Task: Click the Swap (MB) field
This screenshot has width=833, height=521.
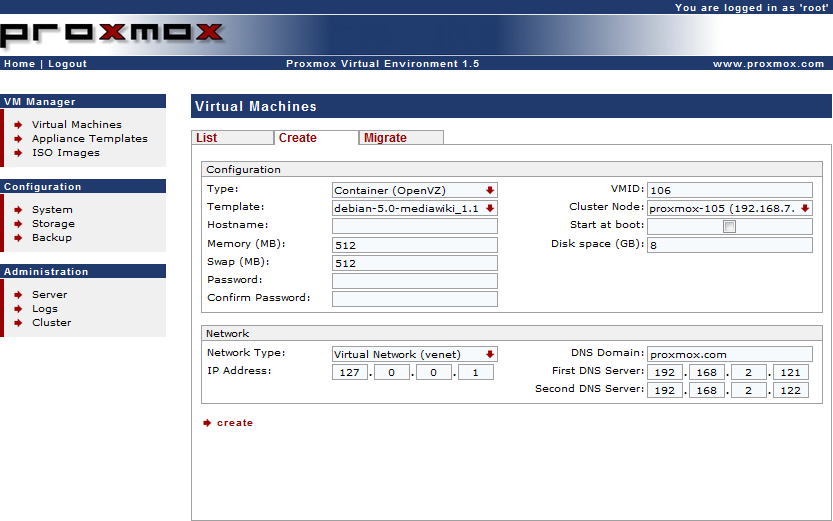Action: [x=414, y=263]
